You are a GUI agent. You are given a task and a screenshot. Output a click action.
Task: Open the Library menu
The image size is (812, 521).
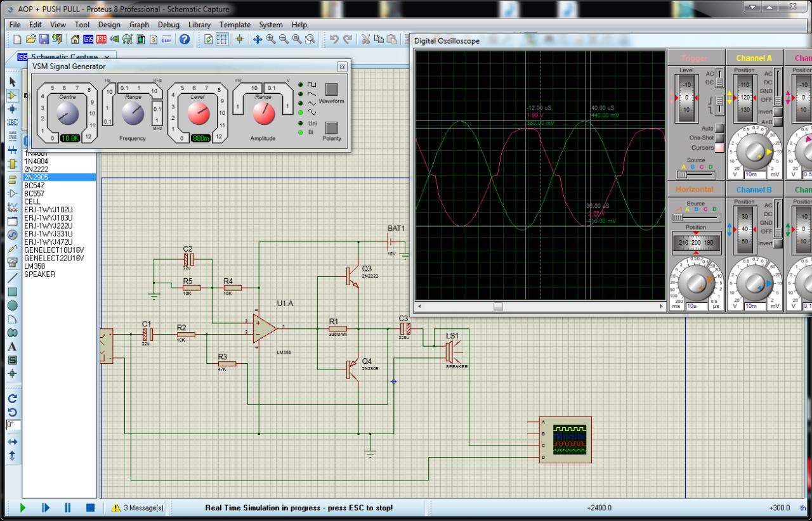199,25
